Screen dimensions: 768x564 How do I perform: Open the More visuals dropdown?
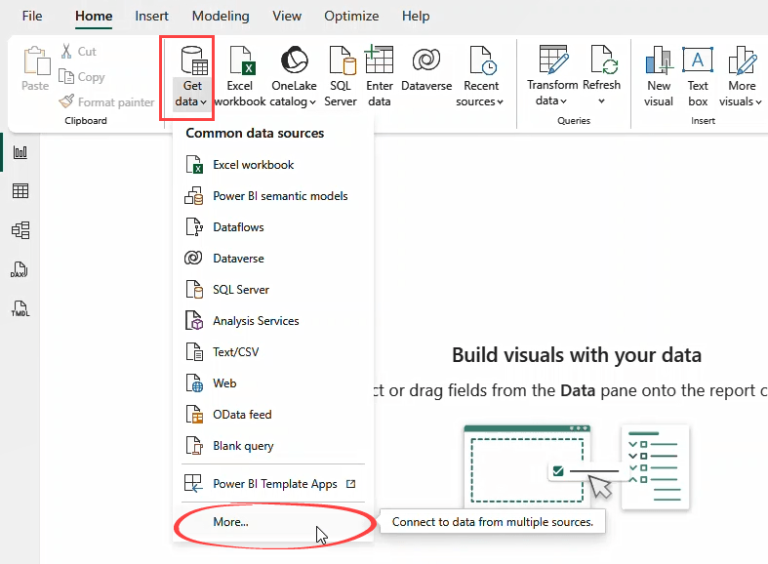click(741, 76)
